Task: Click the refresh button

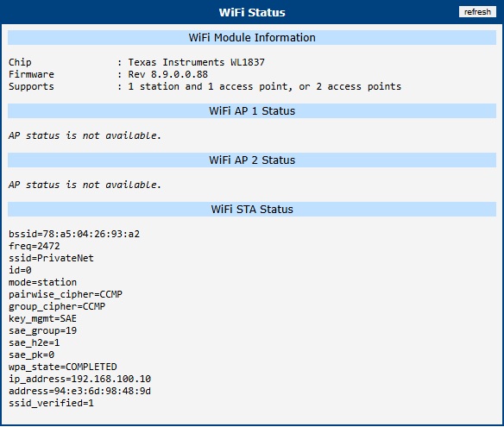Action: coord(477,12)
